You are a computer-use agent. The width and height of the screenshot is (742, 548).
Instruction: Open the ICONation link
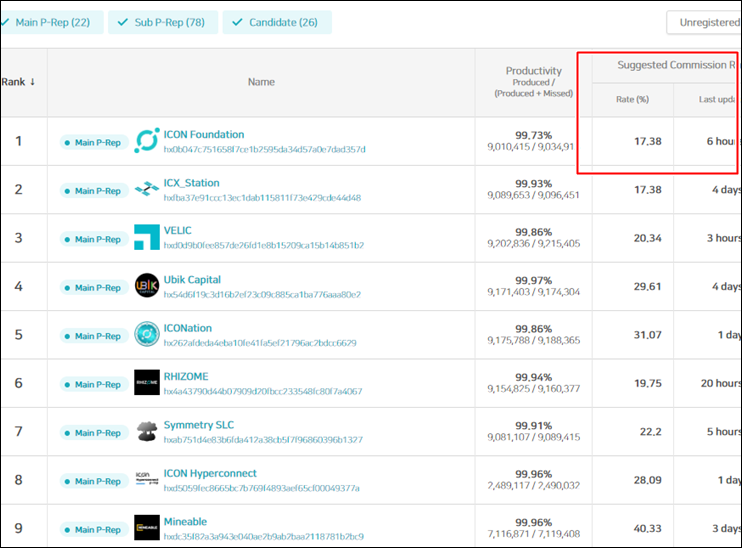(187, 328)
